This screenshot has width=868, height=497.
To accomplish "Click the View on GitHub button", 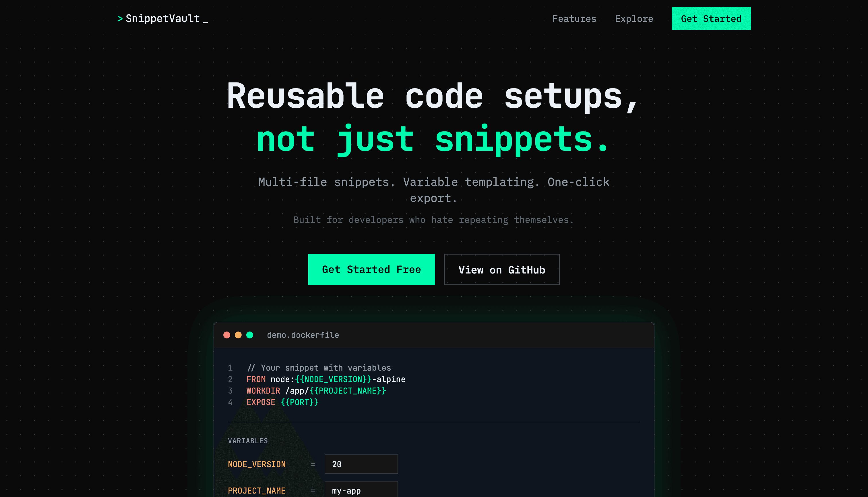I will 501,270.
